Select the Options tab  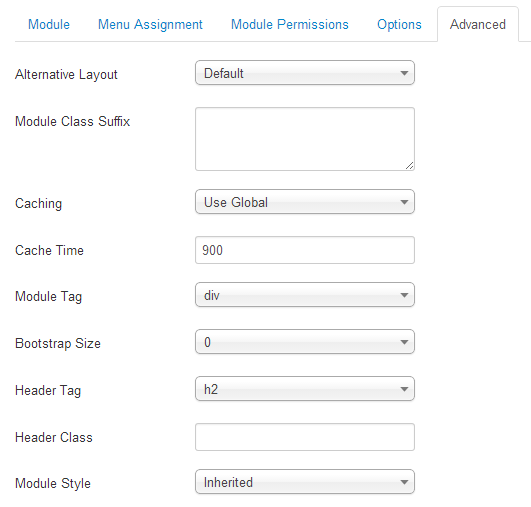(399, 24)
